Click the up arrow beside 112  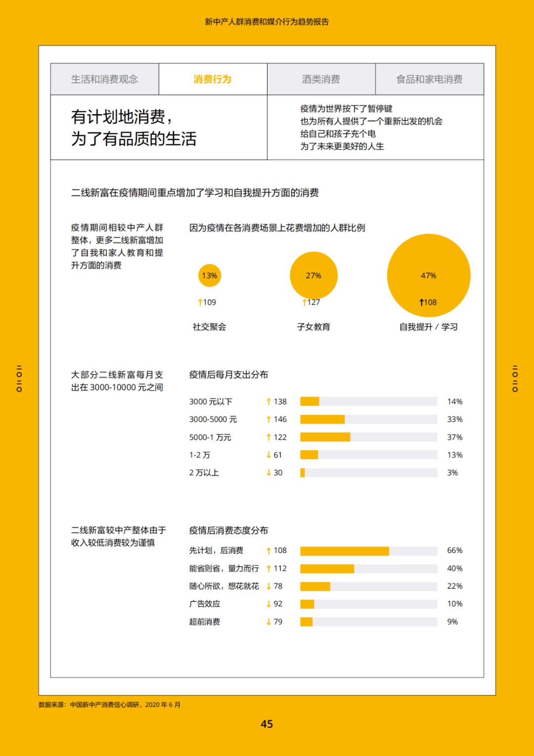(x=268, y=569)
